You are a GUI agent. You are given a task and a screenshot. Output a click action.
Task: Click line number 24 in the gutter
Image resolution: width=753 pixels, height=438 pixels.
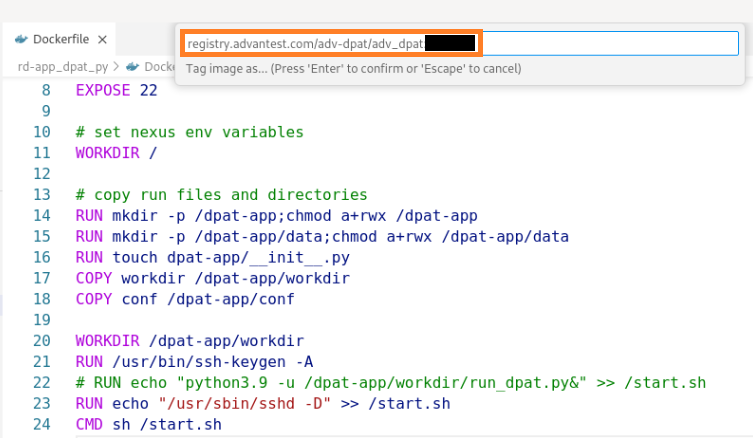41,425
